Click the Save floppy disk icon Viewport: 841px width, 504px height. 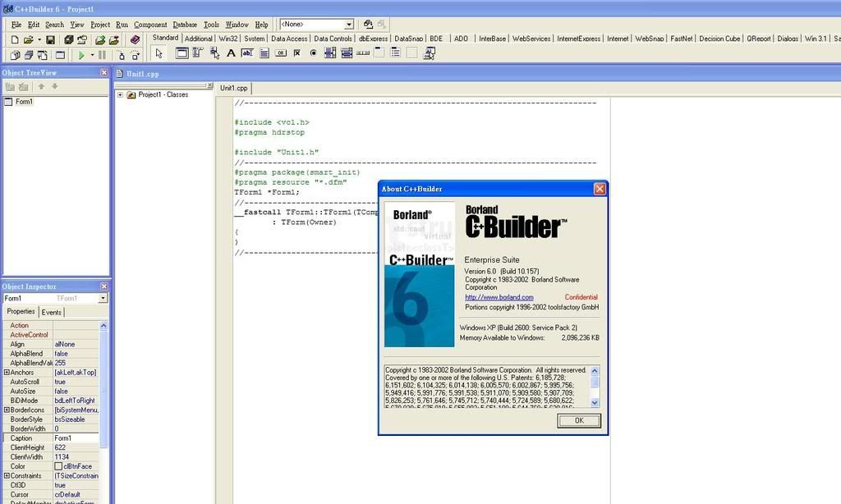tap(50, 39)
